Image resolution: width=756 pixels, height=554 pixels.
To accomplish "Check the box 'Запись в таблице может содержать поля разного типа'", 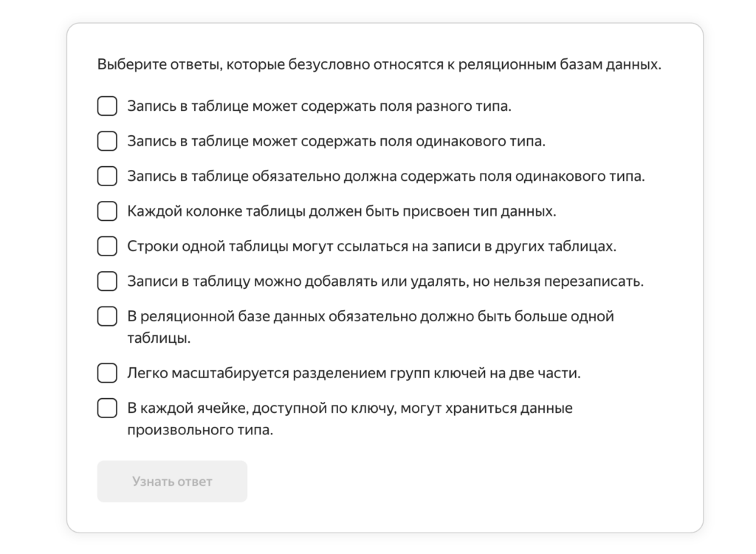I will click(106, 106).
